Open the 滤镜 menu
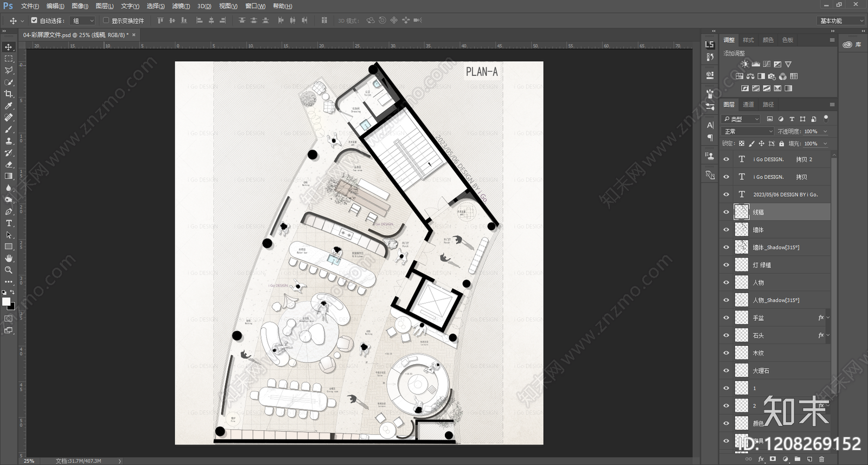This screenshot has width=868, height=465. click(x=181, y=6)
